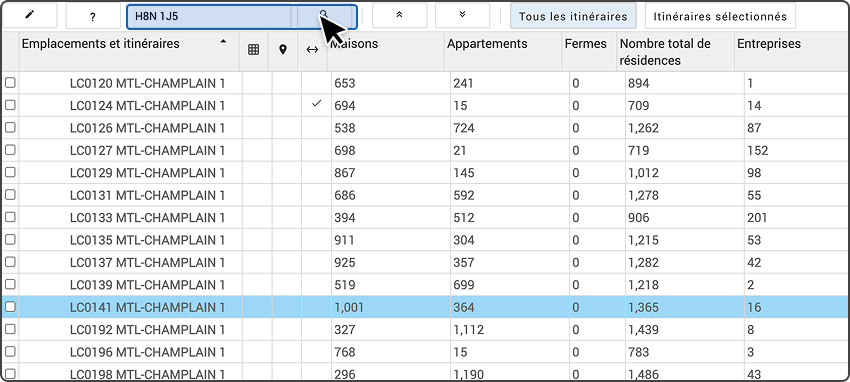Switch to Itinéraires sélectionnés tab
Viewport: 850px width, 382px height.
point(720,16)
